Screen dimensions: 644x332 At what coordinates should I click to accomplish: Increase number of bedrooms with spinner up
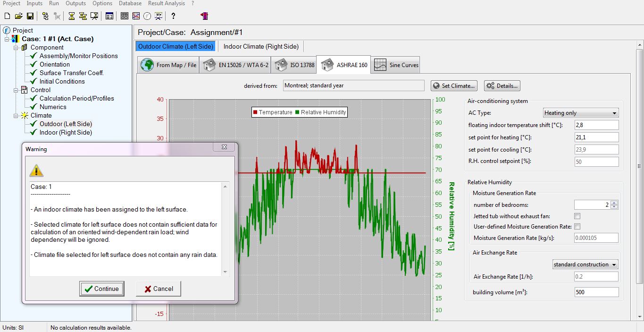(614, 203)
